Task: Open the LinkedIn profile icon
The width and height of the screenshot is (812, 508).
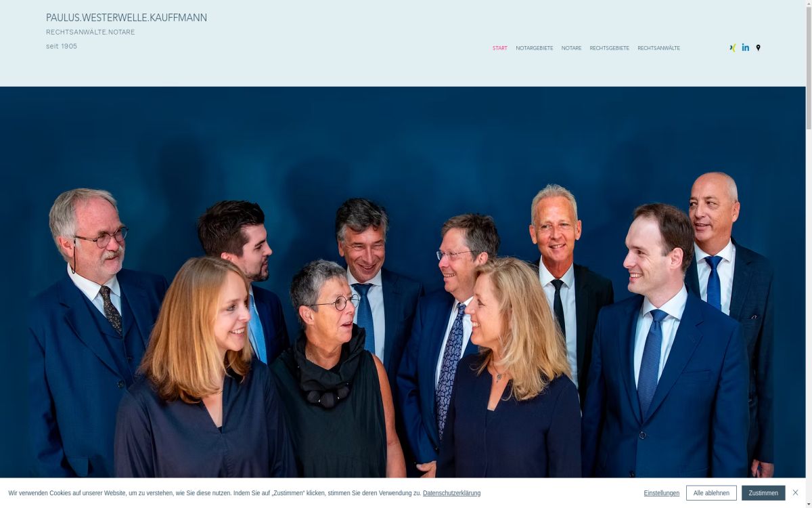Action: point(745,48)
